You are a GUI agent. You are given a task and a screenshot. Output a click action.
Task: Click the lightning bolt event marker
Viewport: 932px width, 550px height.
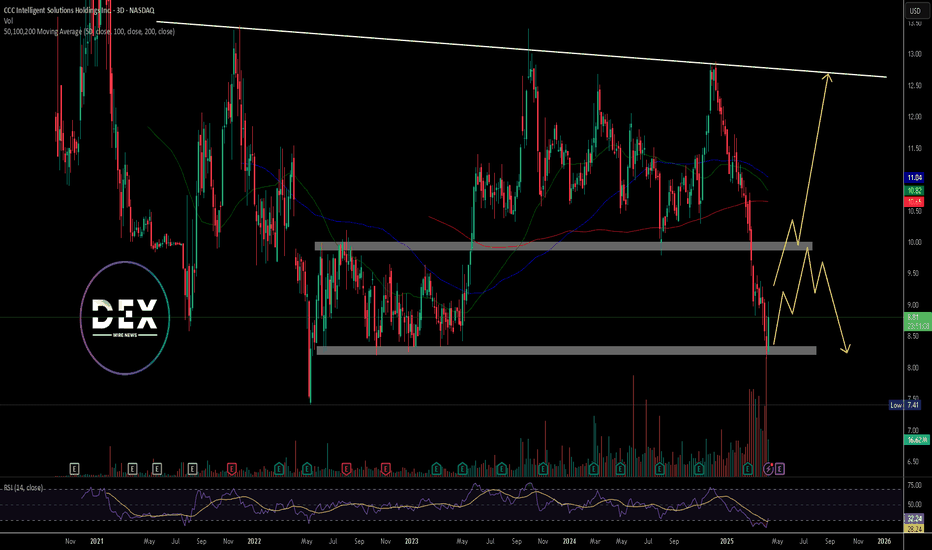click(x=768, y=469)
